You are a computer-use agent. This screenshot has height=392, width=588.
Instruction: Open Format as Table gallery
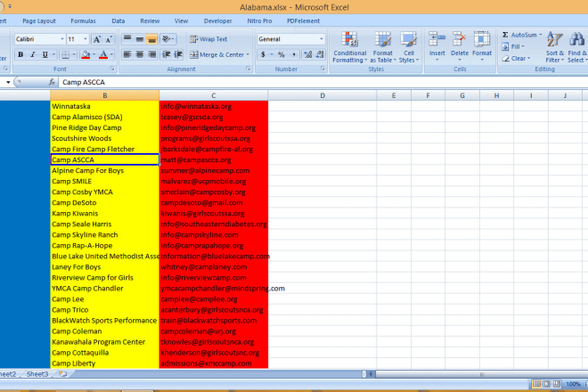pos(382,47)
